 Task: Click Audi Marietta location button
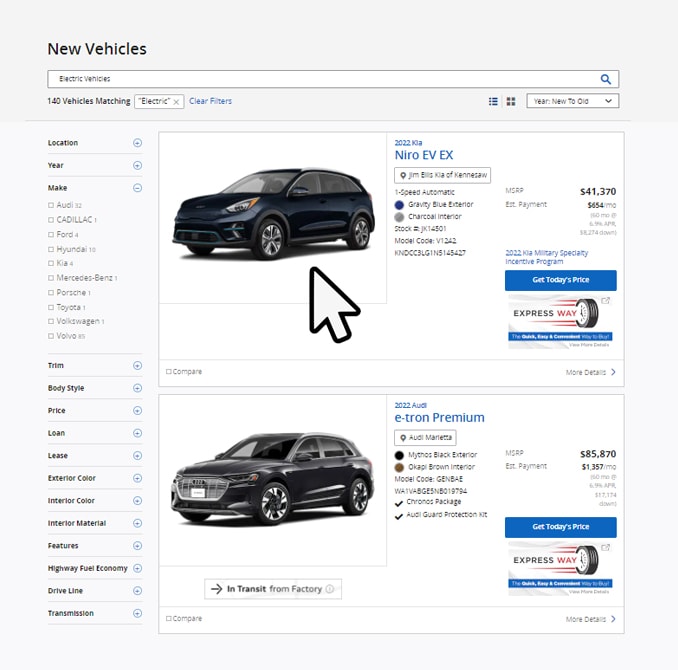425,438
